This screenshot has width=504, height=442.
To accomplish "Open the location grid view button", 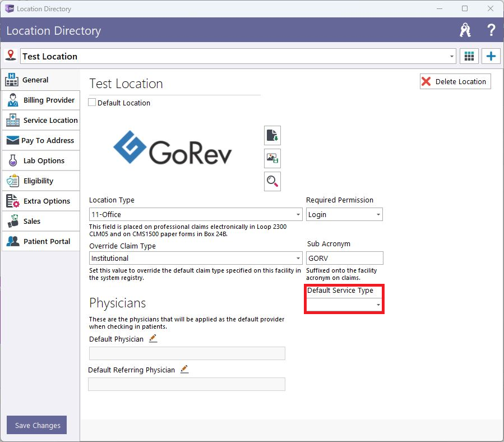I will 469,56.
